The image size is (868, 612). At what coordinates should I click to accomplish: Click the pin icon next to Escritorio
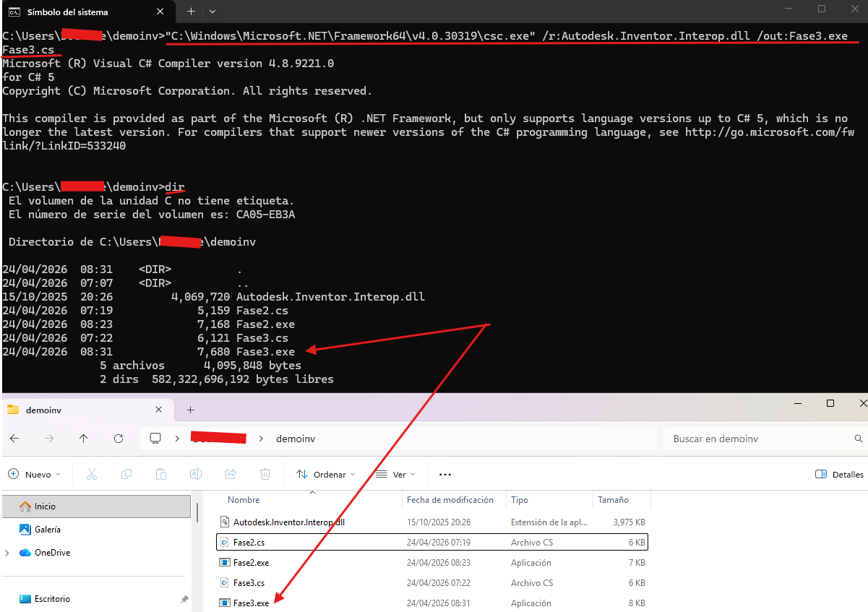(x=184, y=599)
